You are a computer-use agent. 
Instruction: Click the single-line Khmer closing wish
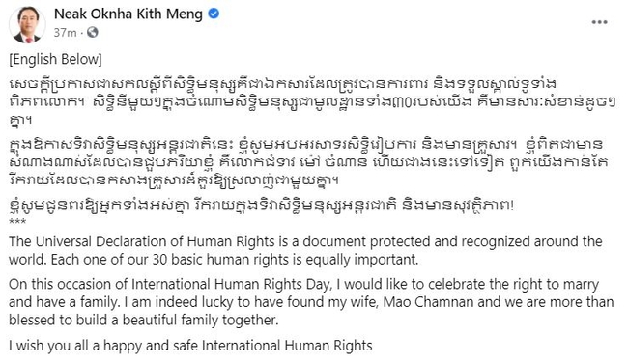(x=261, y=206)
